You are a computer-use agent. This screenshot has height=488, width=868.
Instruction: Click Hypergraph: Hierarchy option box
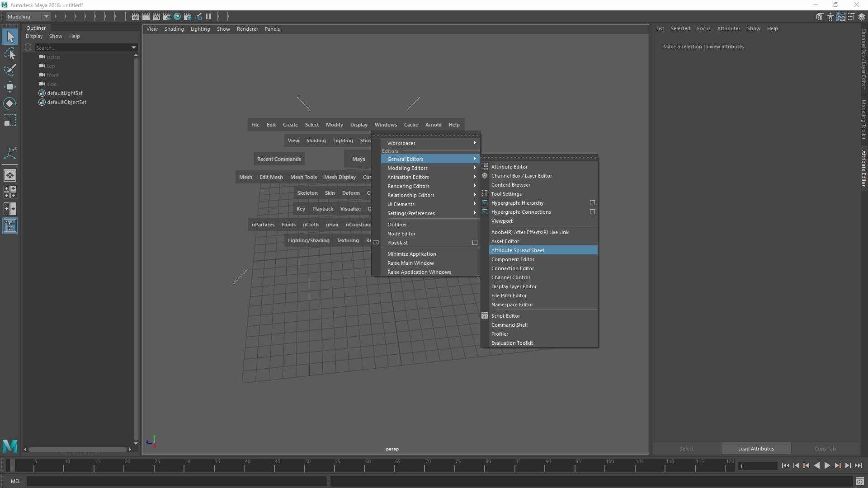[592, 203]
